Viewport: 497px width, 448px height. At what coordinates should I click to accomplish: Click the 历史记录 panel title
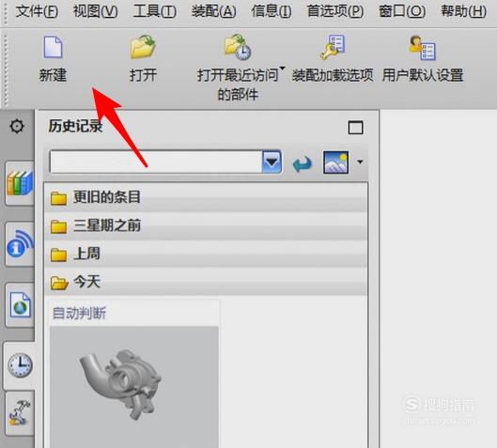coord(75,126)
